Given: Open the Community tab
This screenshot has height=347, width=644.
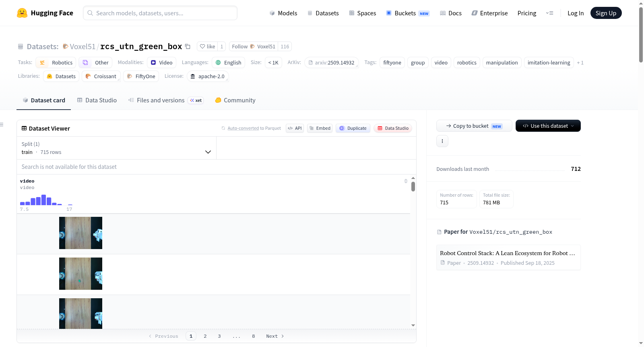Looking at the screenshot, I should (x=235, y=100).
